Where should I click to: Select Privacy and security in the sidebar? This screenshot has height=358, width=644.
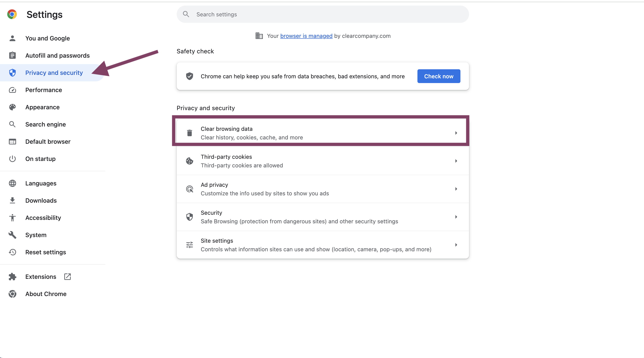(x=52, y=73)
